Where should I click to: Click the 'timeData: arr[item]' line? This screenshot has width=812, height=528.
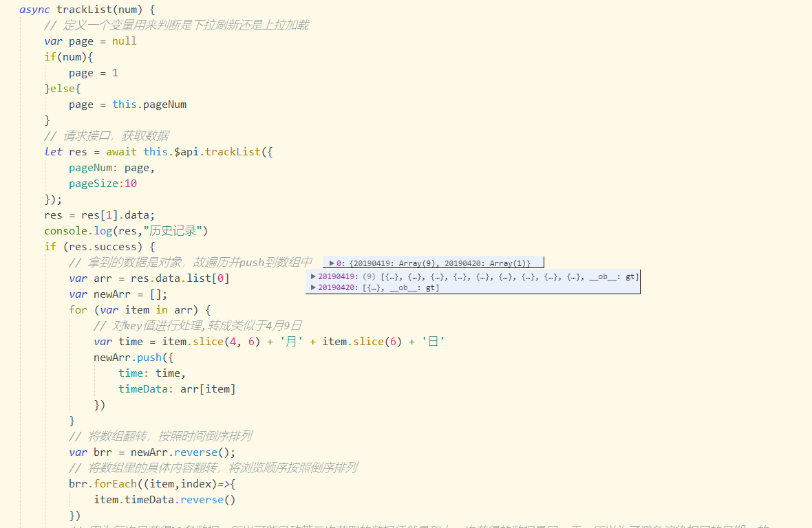point(177,389)
